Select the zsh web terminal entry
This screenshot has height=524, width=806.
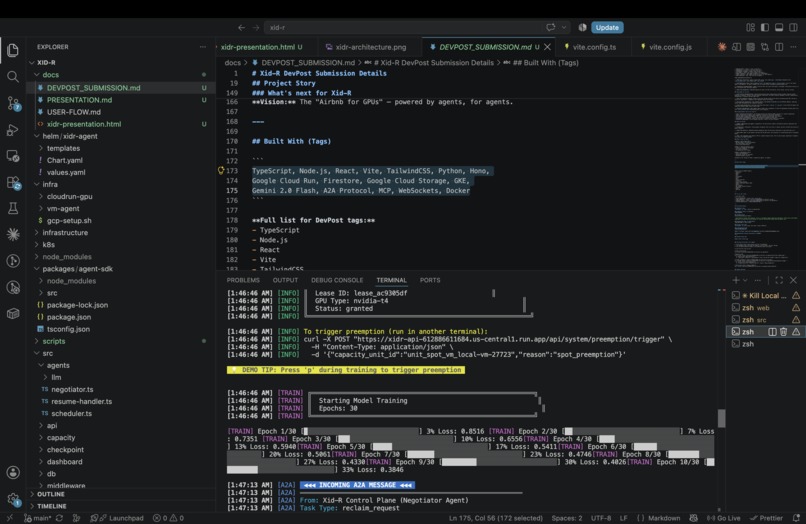point(765,308)
